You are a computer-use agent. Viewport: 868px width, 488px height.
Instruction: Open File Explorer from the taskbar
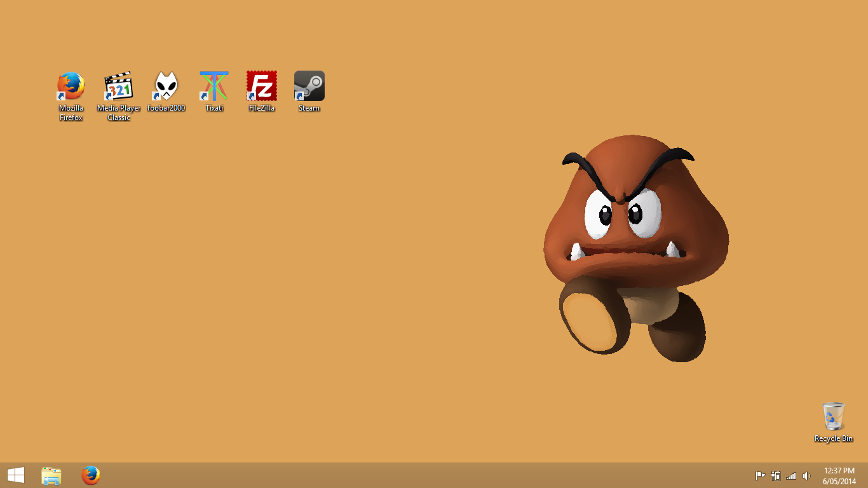pos(51,475)
